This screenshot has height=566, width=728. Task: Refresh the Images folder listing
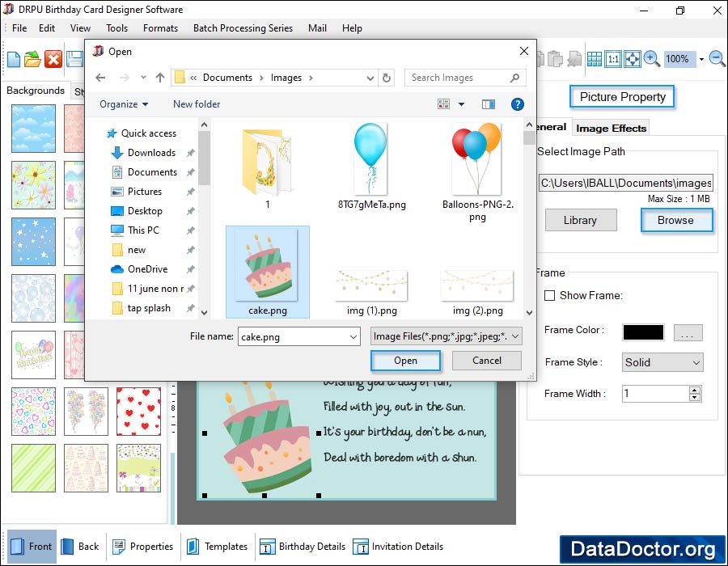(387, 78)
